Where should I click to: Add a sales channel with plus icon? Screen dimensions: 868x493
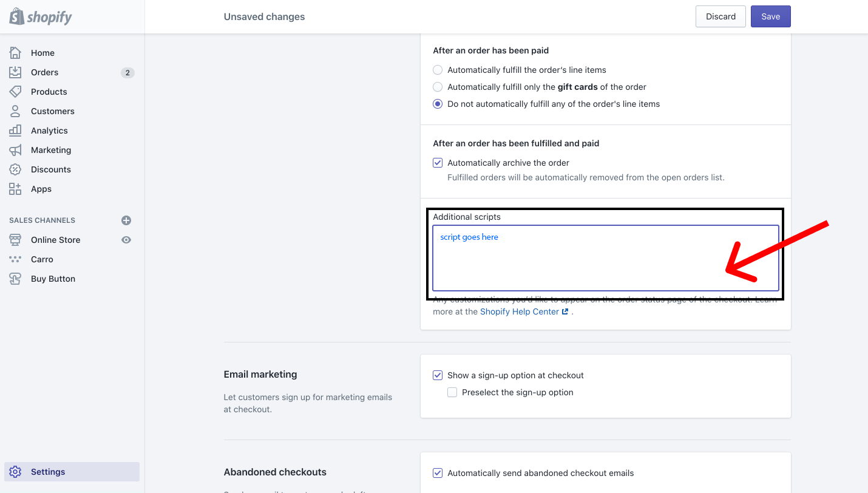[126, 220]
